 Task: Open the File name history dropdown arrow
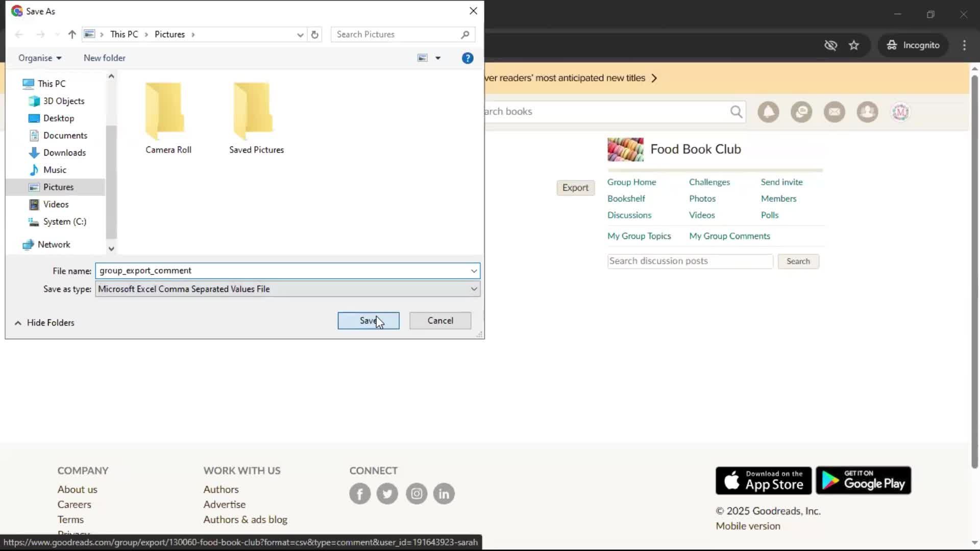pyautogui.click(x=474, y=271)
